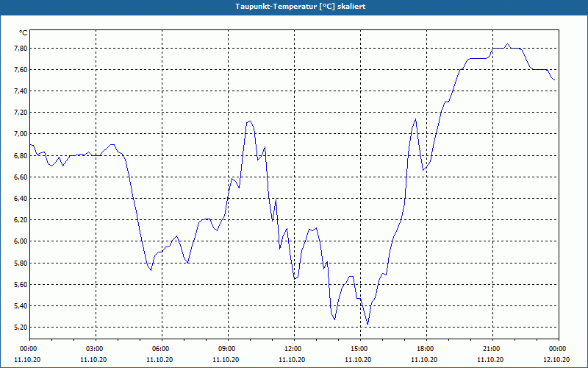Click the 15:00 time label

pos(360,349)
